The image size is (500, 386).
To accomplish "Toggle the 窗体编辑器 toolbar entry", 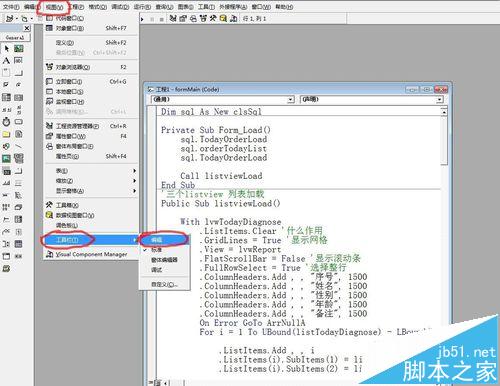I will [165, 260].
